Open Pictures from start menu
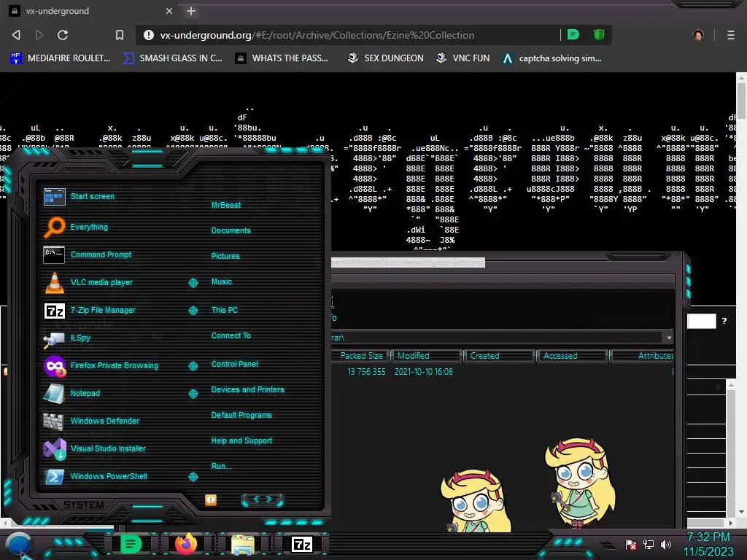The width and height of the screenshot is (747, 560). [x=225, y=256]
